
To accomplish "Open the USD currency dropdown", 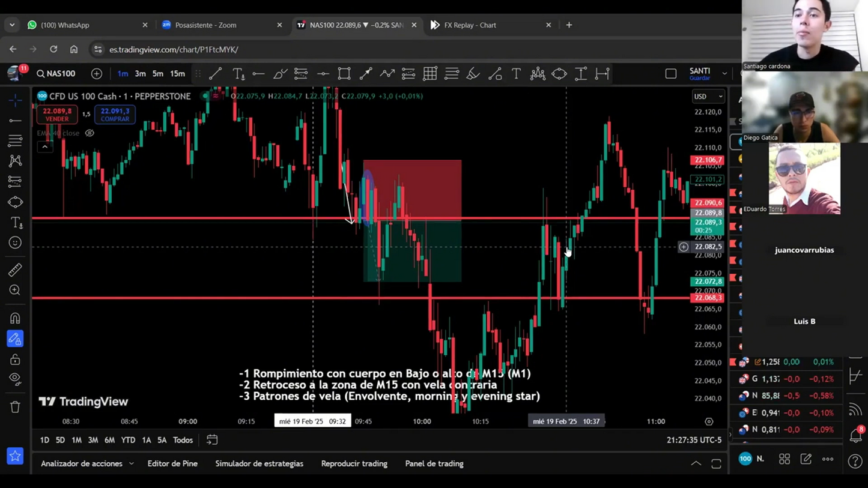I will (708, 97).
